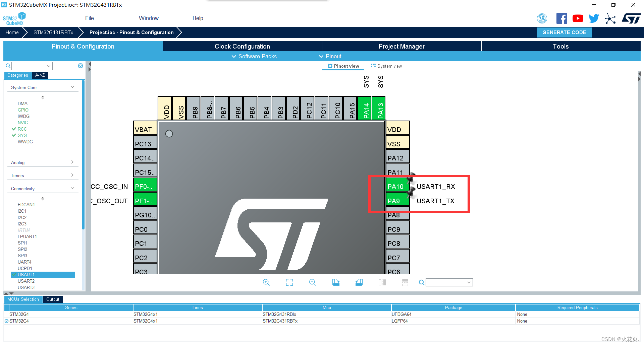This screenshot has width=644, height=345.
Task: Go to Home via breadcrumb link
Action: pyautogui.click(x=12, y=32)
